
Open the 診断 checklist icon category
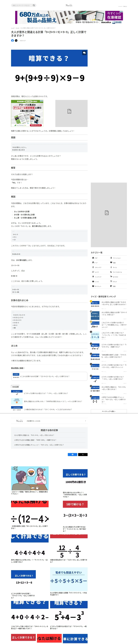(x=111, y=286)
